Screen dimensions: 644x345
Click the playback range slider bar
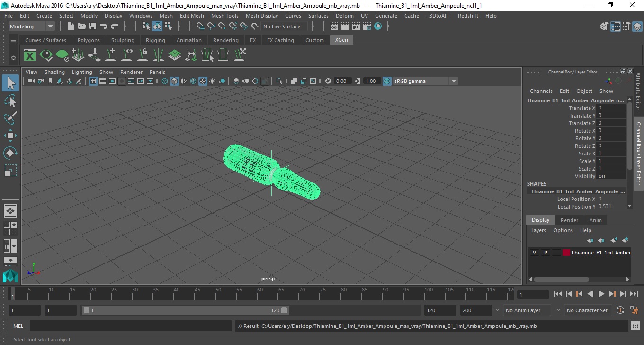(186, 310)
